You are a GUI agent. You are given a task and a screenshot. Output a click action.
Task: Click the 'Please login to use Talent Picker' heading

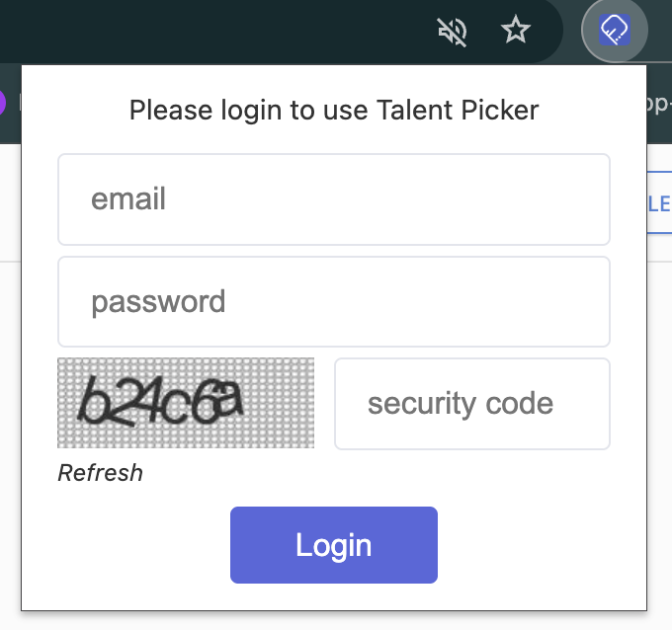[x=334, y=109]
